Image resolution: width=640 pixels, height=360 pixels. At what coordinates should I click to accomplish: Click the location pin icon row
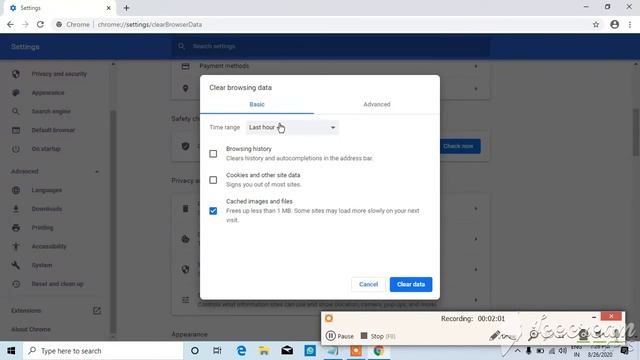(x=185, y=89)
